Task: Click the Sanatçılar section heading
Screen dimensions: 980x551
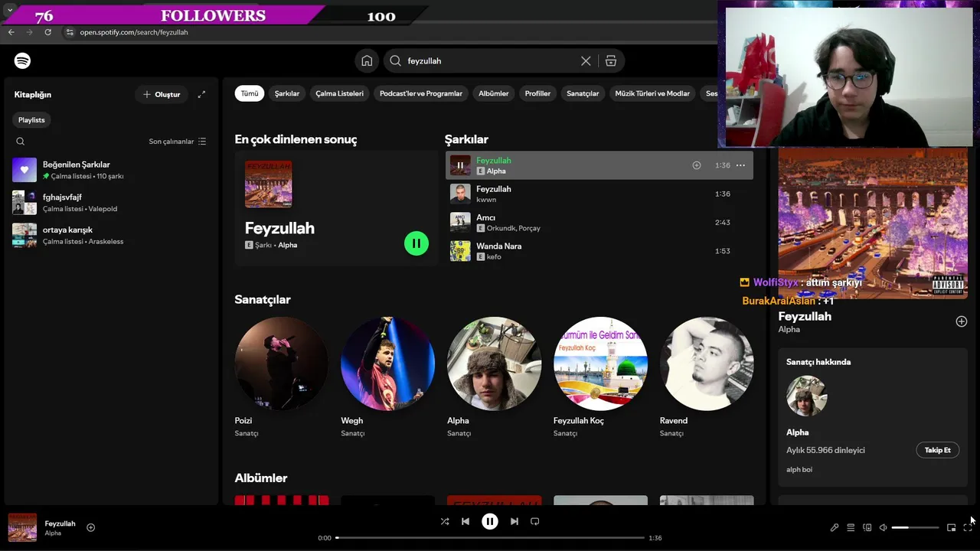Action: click(263, 299)
